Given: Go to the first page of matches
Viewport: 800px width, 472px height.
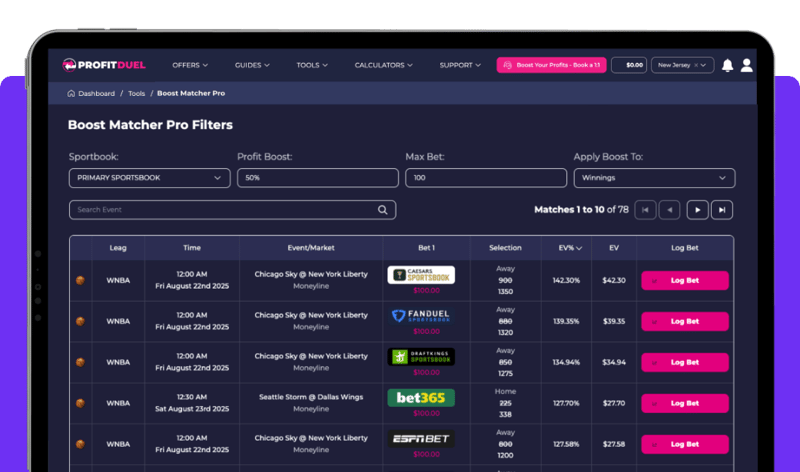Looking at the screenshot, I should [x=645, y=210].
